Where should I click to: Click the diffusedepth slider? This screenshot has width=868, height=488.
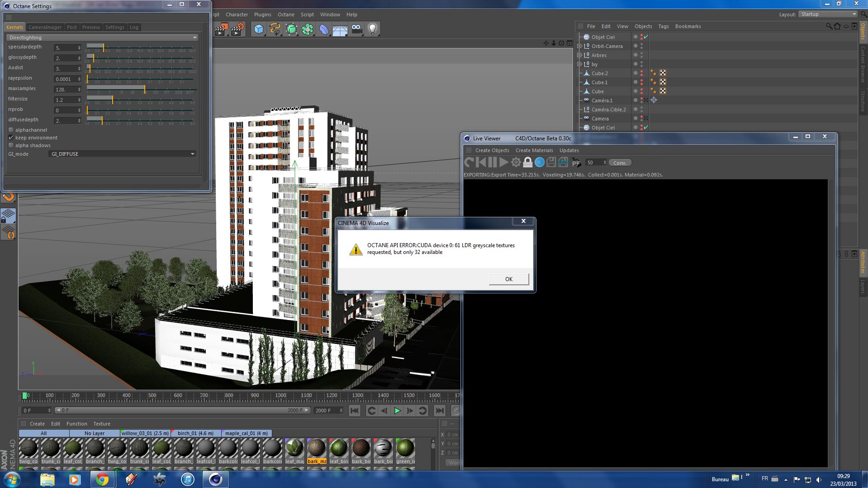141,120
